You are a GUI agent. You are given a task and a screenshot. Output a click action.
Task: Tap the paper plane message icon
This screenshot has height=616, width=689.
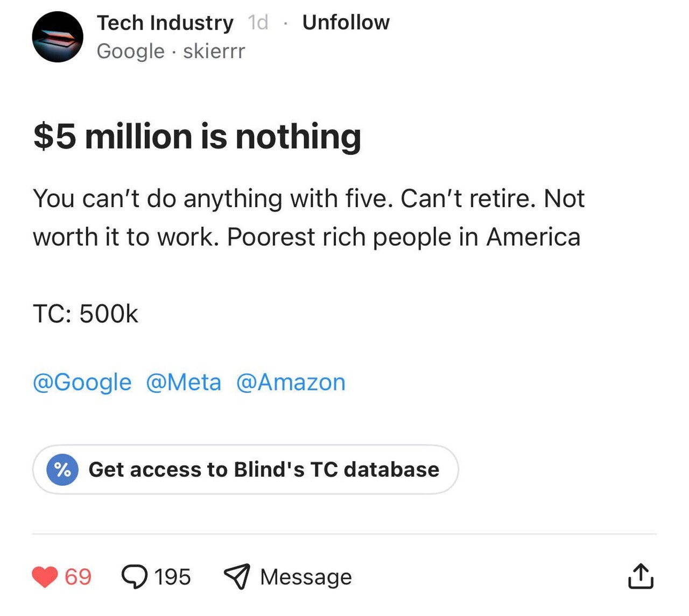(x=237, y=577)
